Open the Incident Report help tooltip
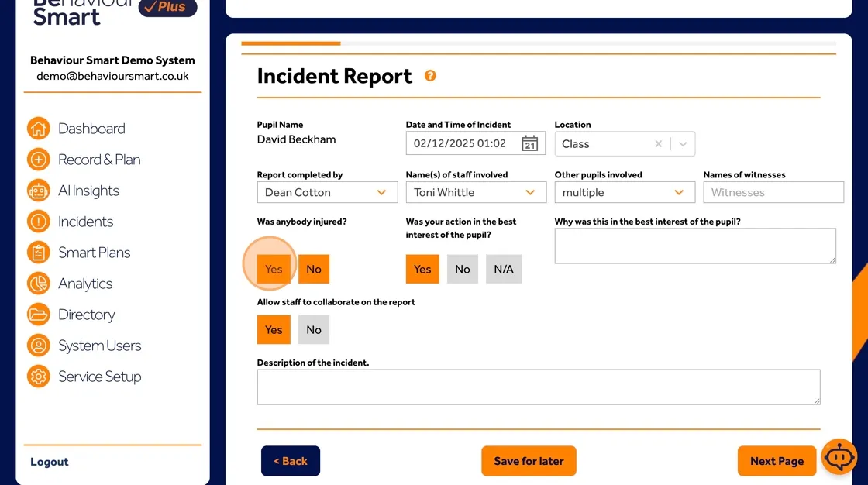 click(x=430, y=76)
